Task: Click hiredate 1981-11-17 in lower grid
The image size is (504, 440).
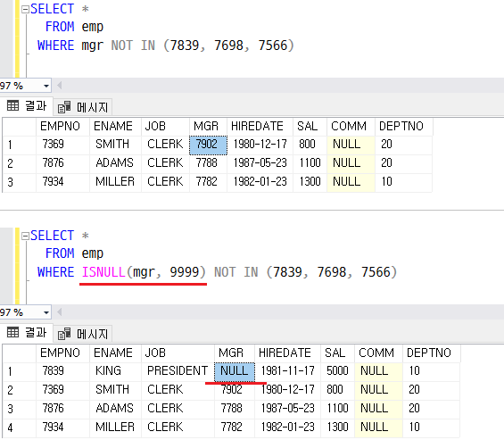Action: 287,372
